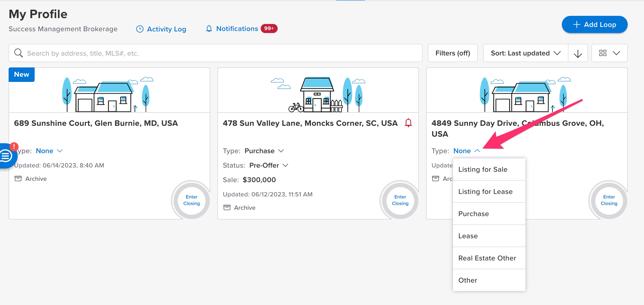This screenshot has width=644, height=305.
Task: Open the chat widget with the red alert badge
Action: 6,155
